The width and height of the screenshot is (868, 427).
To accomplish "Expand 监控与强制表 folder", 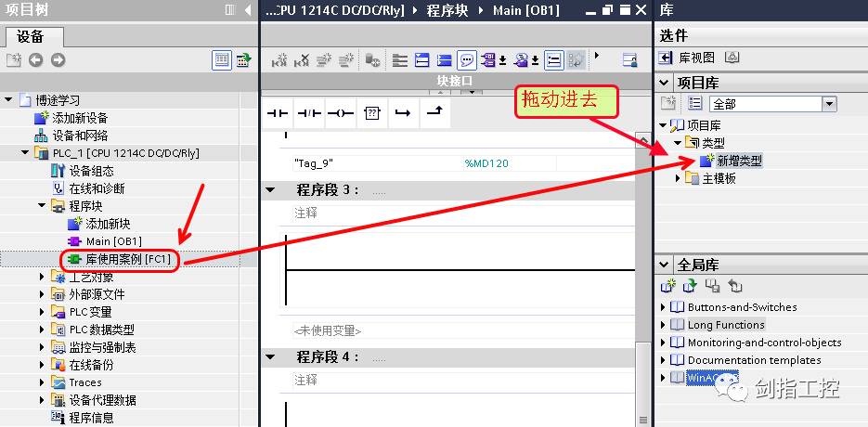I will coord(42,347).
